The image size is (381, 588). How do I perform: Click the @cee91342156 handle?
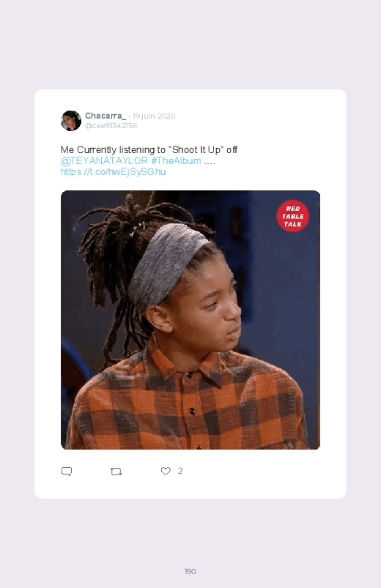tap(111, 126)
